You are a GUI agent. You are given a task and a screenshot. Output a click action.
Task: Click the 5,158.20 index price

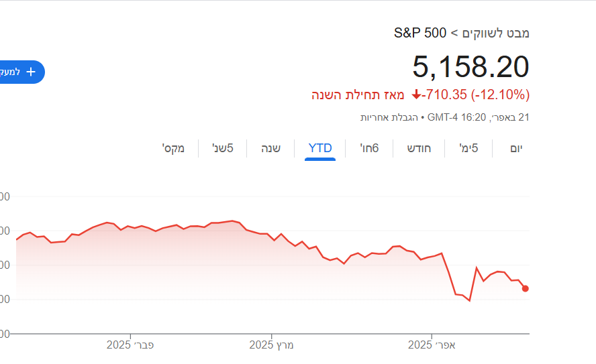(470, 67)
